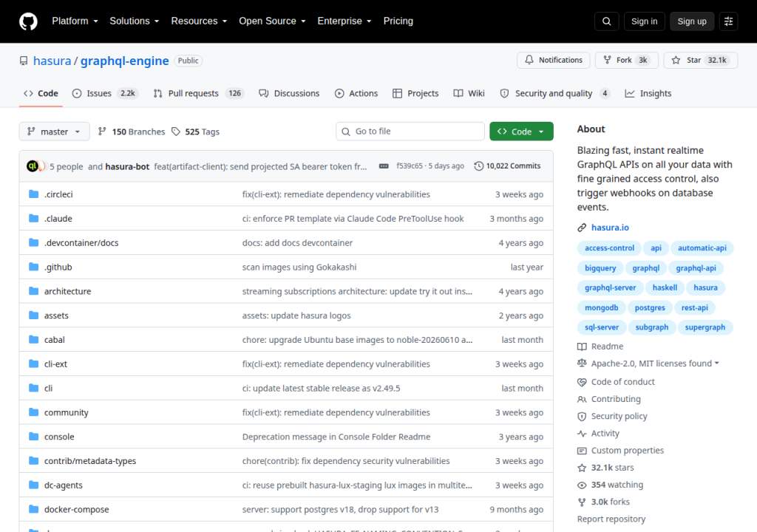Open the dc-agents folder

tap(64, 485)
